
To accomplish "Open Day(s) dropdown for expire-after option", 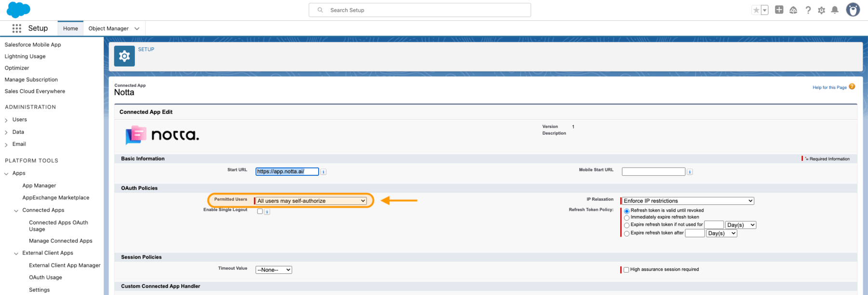I will click(x=721, y=233).
